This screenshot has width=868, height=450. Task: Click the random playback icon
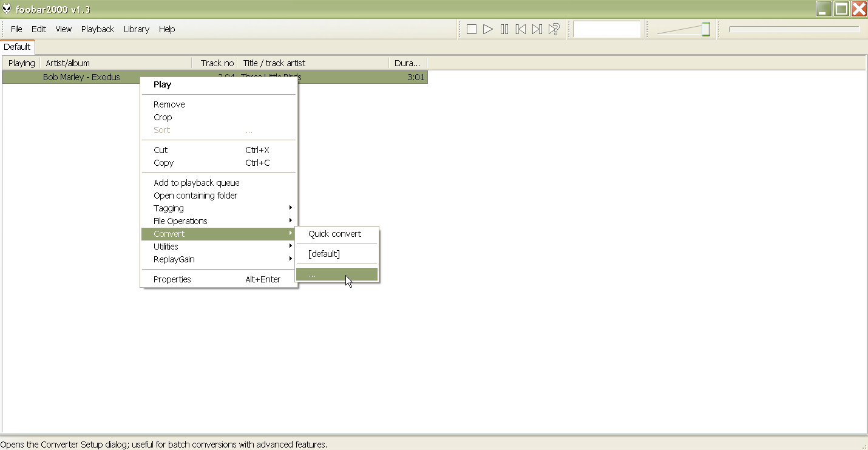(554, 29)
